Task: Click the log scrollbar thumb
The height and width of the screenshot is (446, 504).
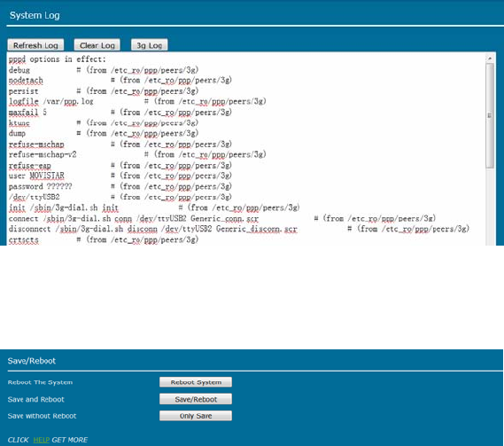Action: [490, 115]
